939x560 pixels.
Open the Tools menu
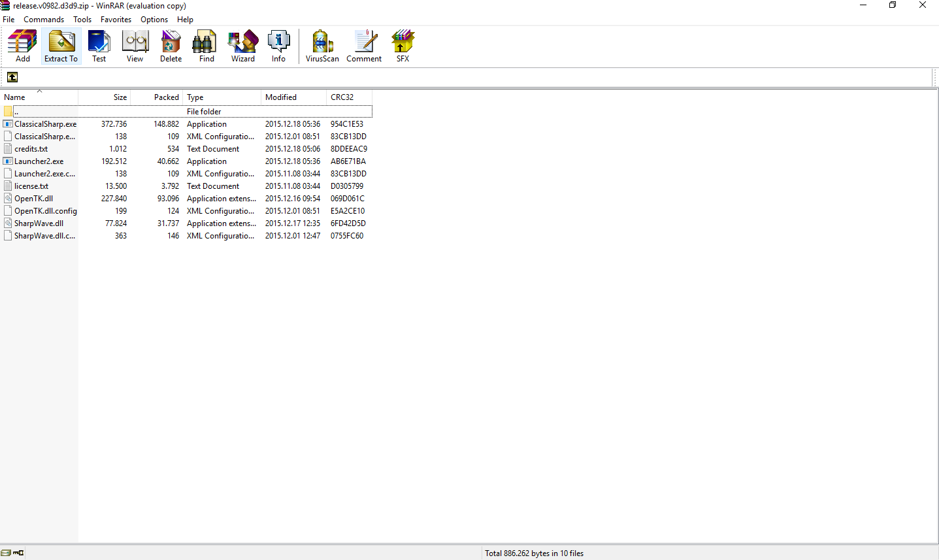pyautogui.click(x=82, y=20)
